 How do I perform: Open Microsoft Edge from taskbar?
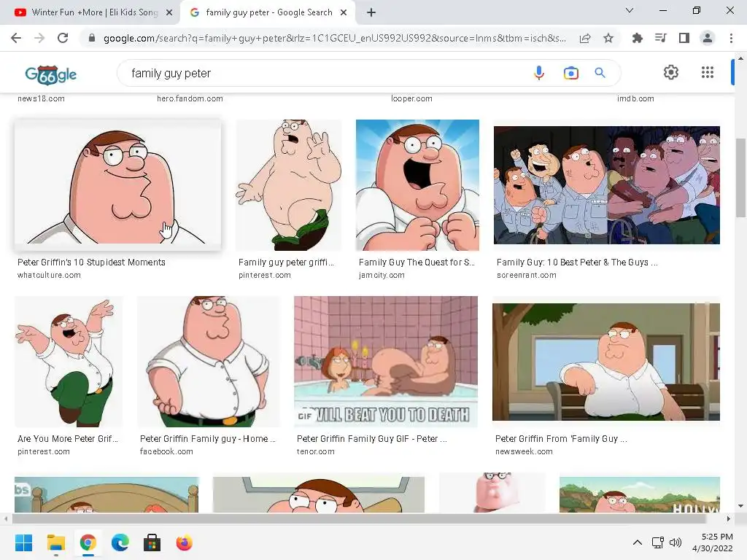point(120,542)
